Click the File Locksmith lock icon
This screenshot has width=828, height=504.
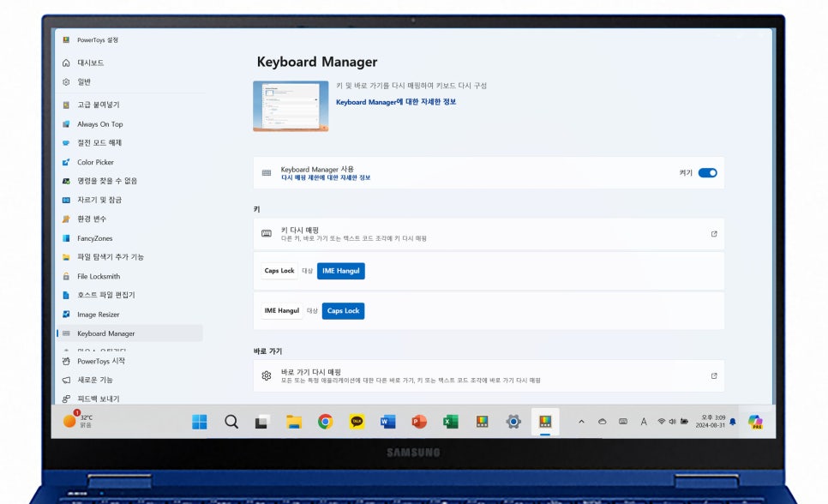point(66,276)
